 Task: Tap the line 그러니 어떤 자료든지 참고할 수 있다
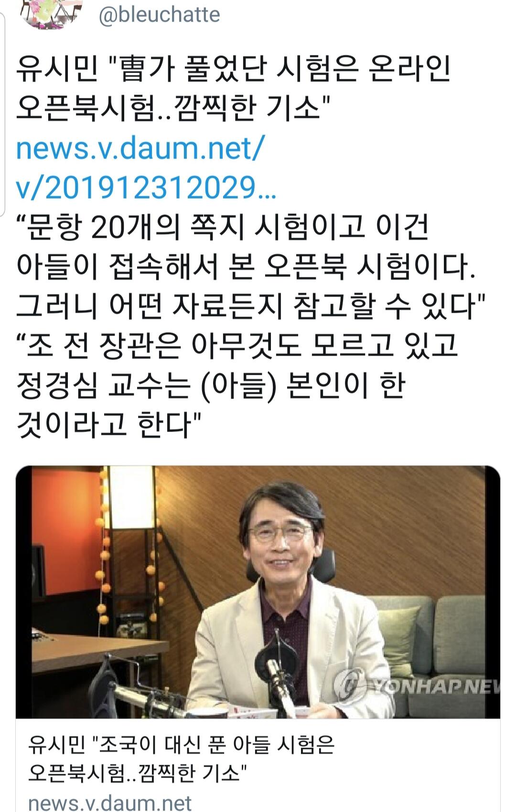click(251, 306)
